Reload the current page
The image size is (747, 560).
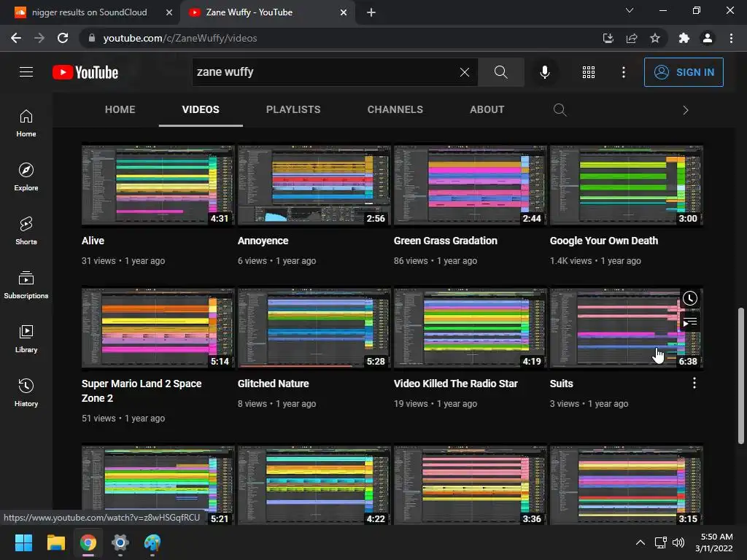63,38
